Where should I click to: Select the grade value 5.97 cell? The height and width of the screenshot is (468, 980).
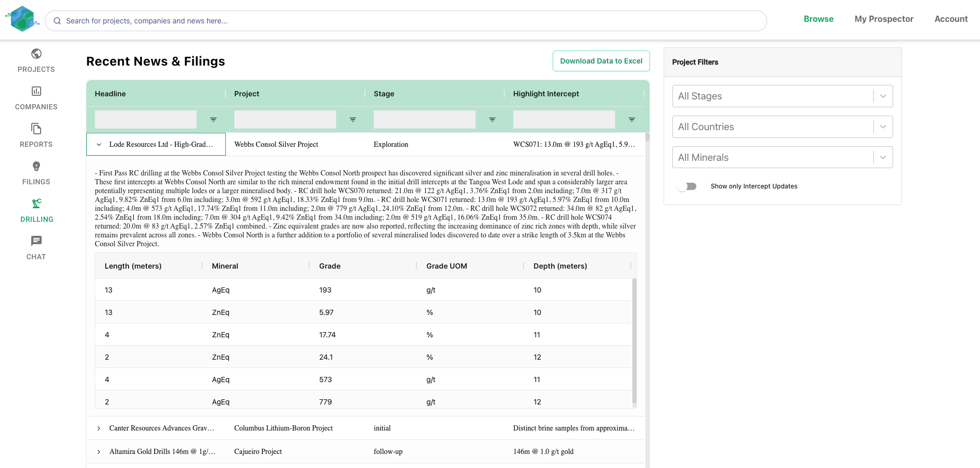(x=363, y=312)
